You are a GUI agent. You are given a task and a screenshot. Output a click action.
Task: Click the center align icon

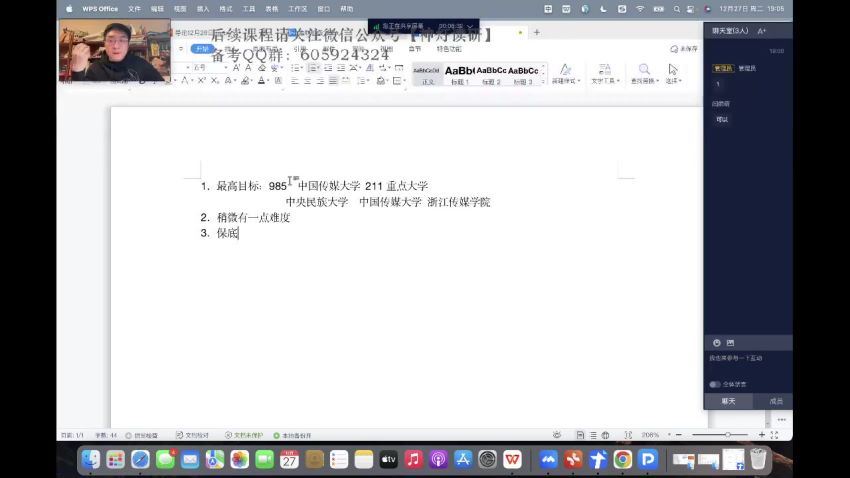[x=307, y=81]
